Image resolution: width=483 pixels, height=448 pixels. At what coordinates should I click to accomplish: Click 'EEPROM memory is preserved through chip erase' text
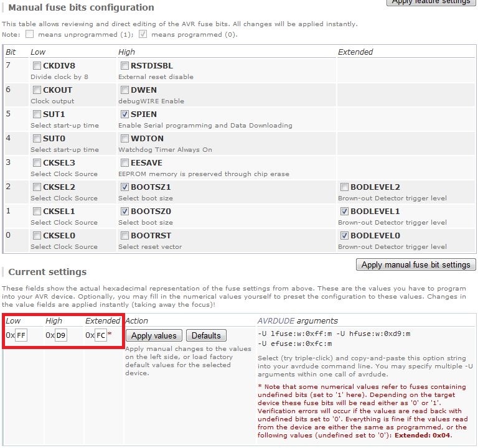click(x=204, y=174)
